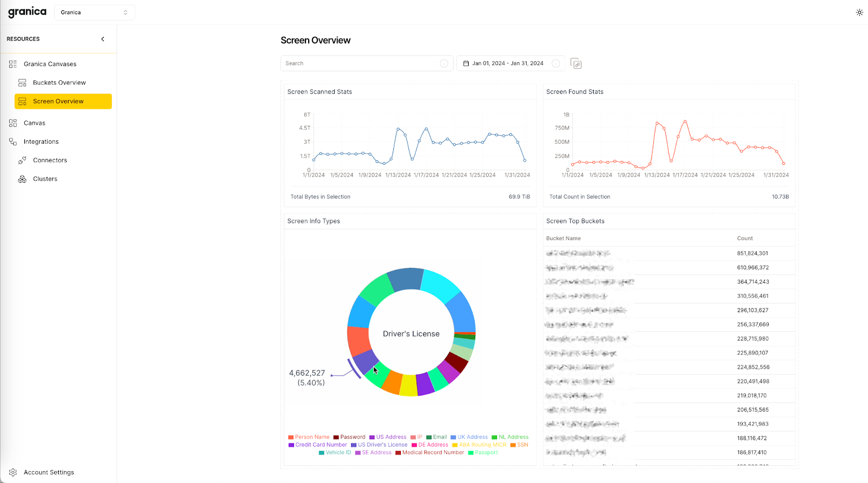This screenshot has width=868, height=483.
Task: Click the count value 186,817,410
Action: (752, 453)
